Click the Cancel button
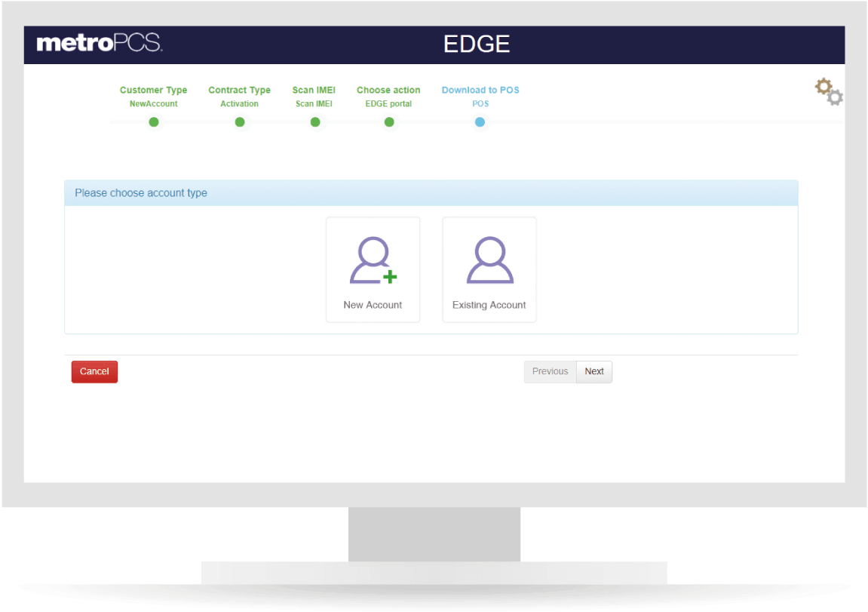 [x=94, y=371]
